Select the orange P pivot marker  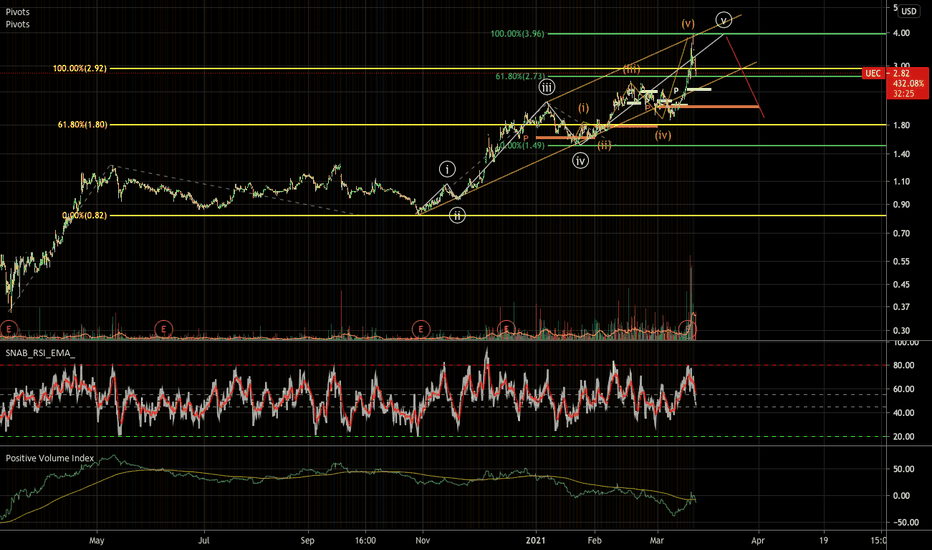click(526, 139)
